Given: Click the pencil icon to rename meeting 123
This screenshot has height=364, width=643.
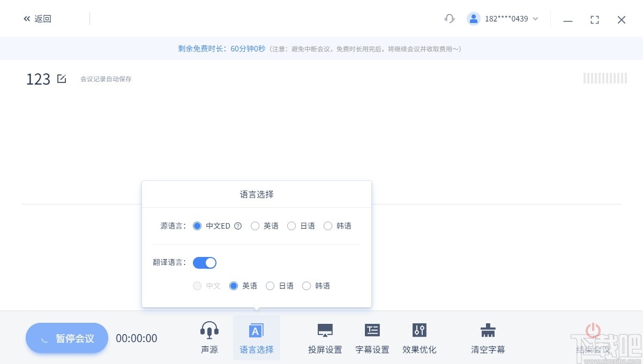Looking at the screenshot, I should pos(62,78).
